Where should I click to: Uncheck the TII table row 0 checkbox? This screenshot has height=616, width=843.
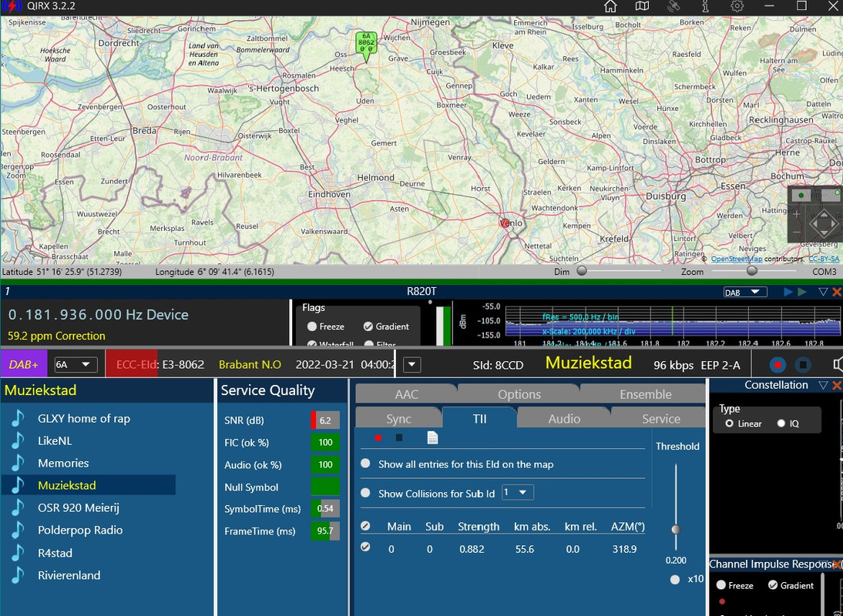pyautogui.click(x=365, y=547)
